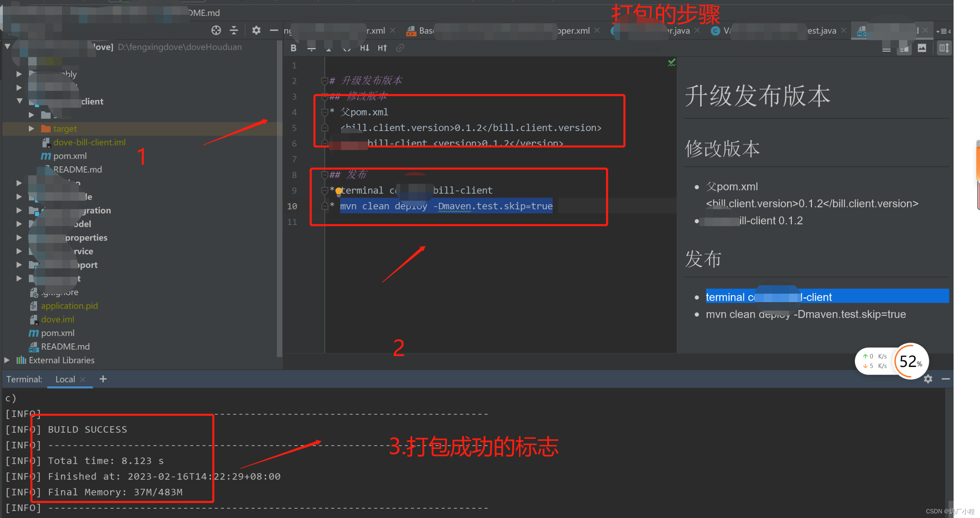Click the heading increment Ht icon in toolbar
This screenshot has height=518, width=980.
pos(383,48)
